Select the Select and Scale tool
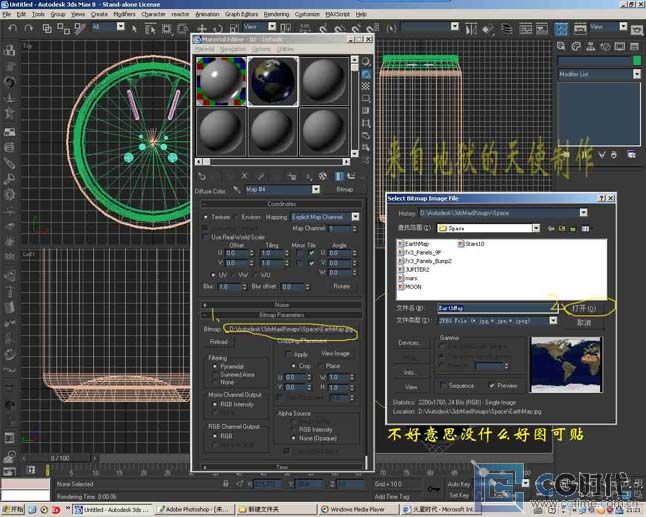646x517 pixels. point(234,28)
